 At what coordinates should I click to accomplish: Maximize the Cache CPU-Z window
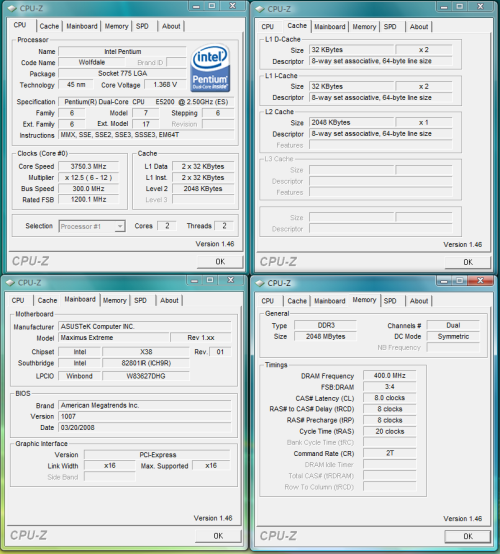tap(459, 6)
